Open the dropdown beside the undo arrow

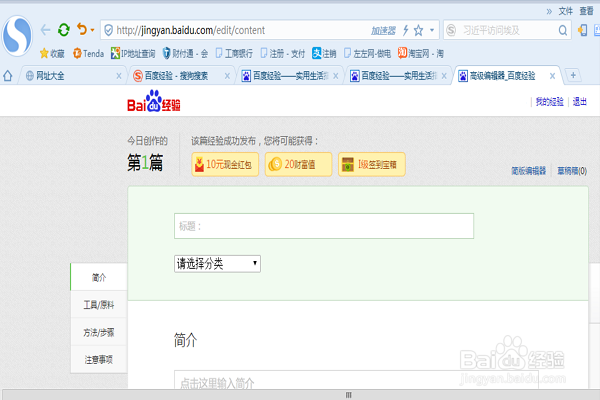click(x=92, y=30)
